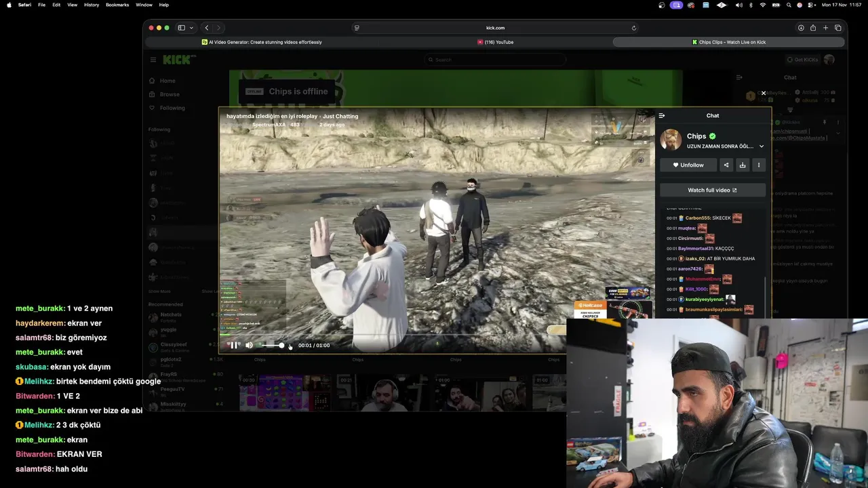868x488 pixels.
Task: Go back in Safari
Action: [207, 28]
